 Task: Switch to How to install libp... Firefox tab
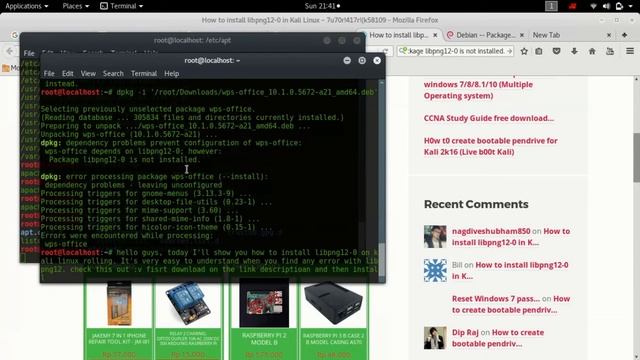(x=398, y=35)
